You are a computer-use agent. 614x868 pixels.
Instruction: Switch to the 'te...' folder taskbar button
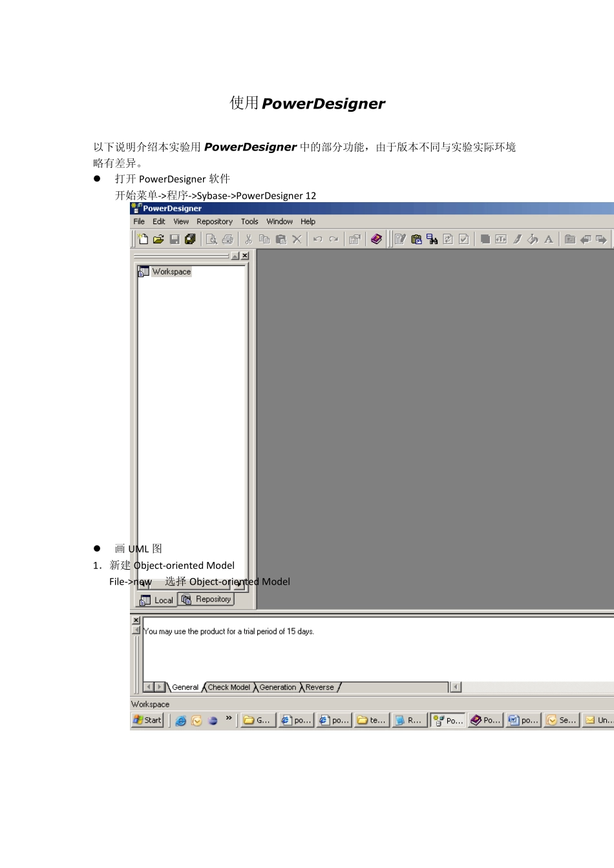[x=372, y=720]
